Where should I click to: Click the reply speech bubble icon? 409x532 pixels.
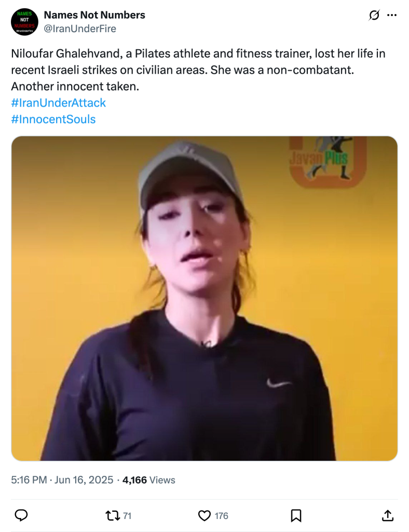pyautogui.click(x=21, y=515)
